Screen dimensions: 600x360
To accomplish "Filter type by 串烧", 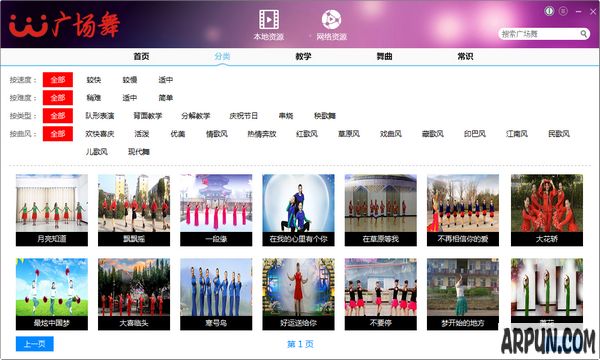I will pyautogui.click(x=286, y=116).
